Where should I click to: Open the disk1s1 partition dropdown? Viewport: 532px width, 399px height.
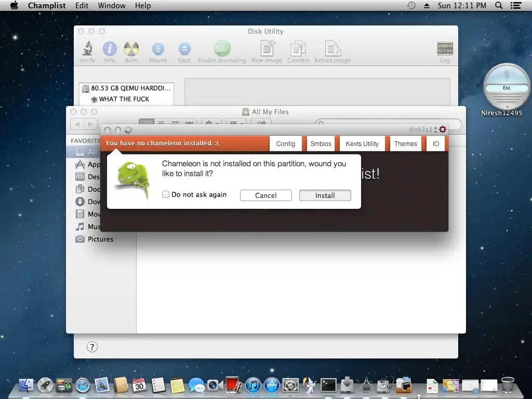[423, 129]
